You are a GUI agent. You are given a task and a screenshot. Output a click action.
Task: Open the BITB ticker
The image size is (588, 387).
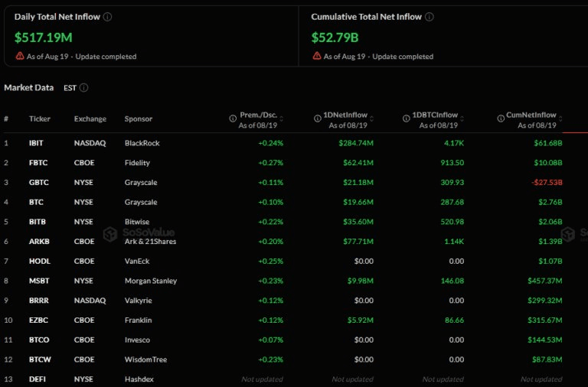pyautogui.click(x=37, y=222)
